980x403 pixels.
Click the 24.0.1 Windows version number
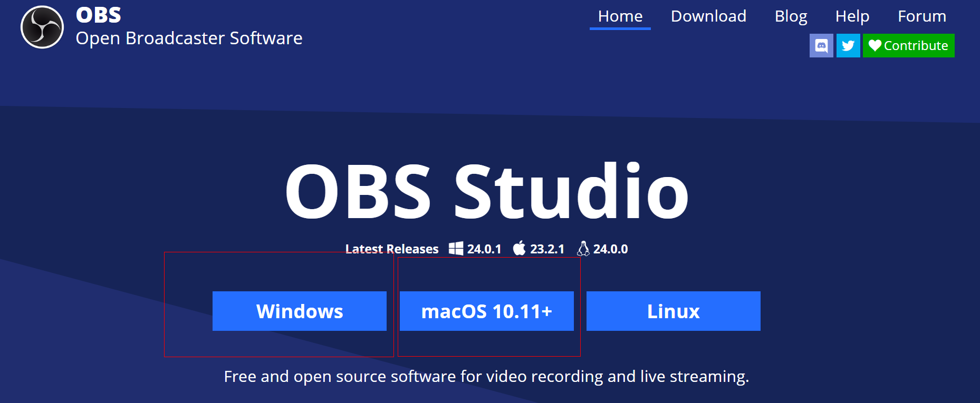click(x=484, y=249)
